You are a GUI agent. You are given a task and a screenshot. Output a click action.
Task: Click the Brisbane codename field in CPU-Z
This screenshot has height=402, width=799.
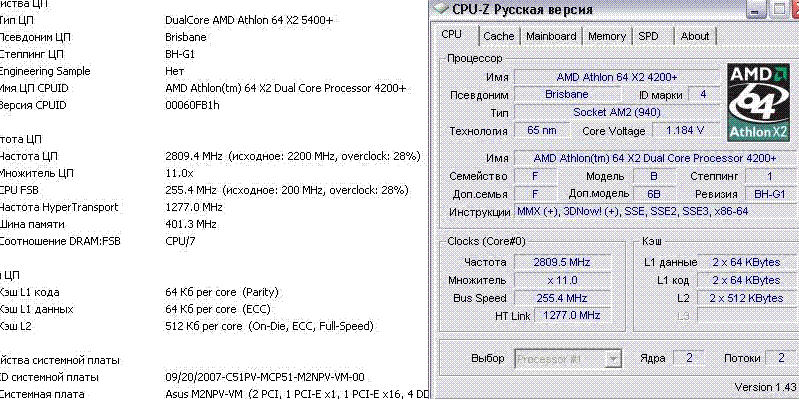pos(567,94)
